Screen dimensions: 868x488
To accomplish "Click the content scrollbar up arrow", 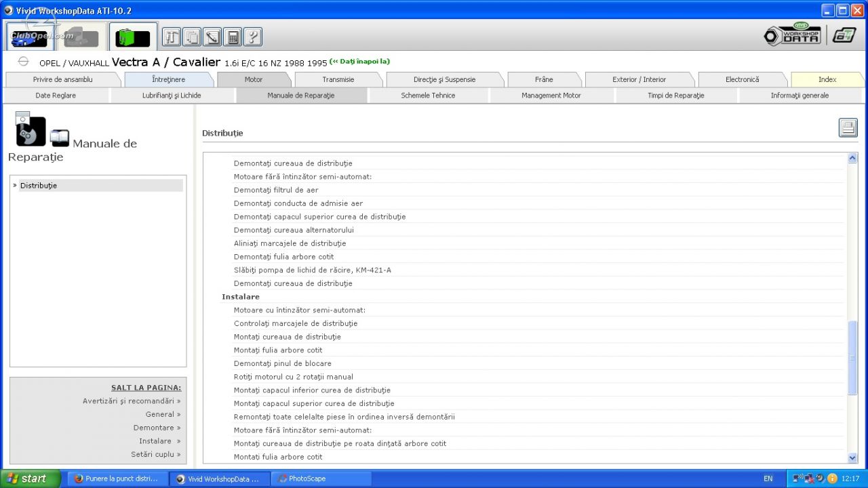I will pyautogui.click(x=852, y=158).
